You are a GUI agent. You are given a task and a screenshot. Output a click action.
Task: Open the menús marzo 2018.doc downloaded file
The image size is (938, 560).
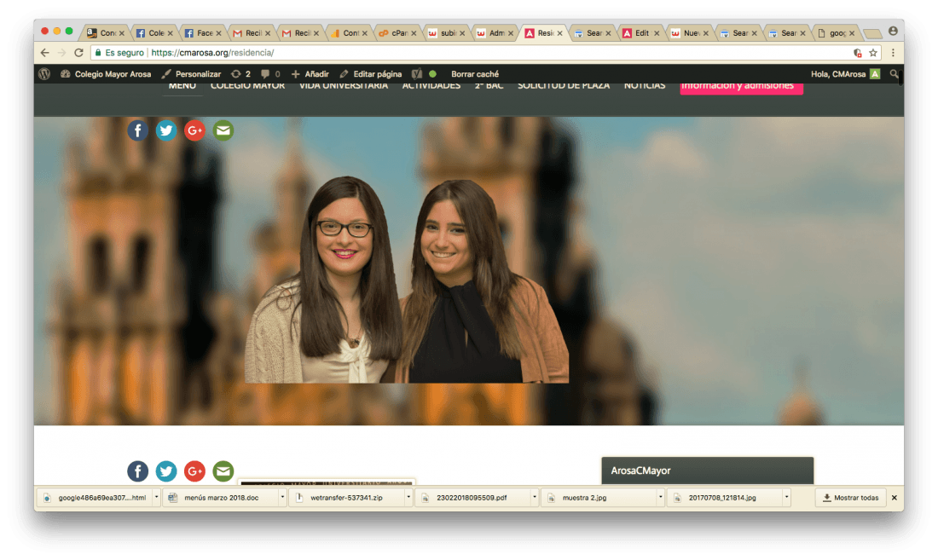coord(222,497)
